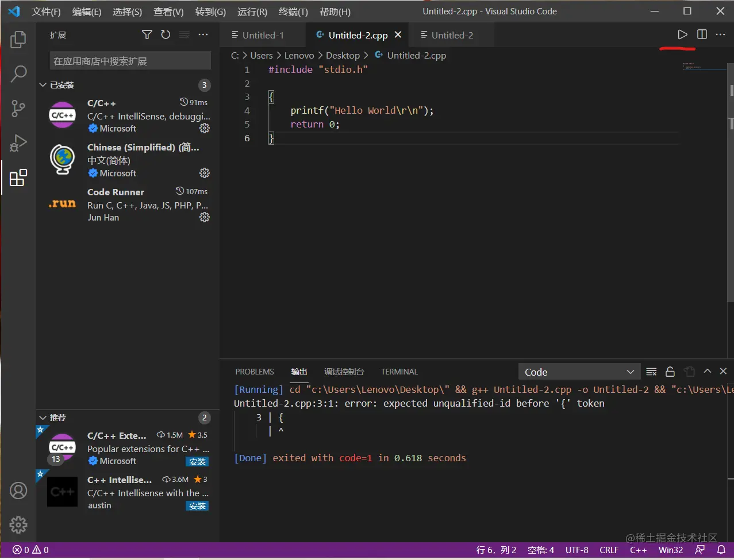Screen dimensions: 734x560
Task: Click the extension marketplace search box
Action: 130,61
